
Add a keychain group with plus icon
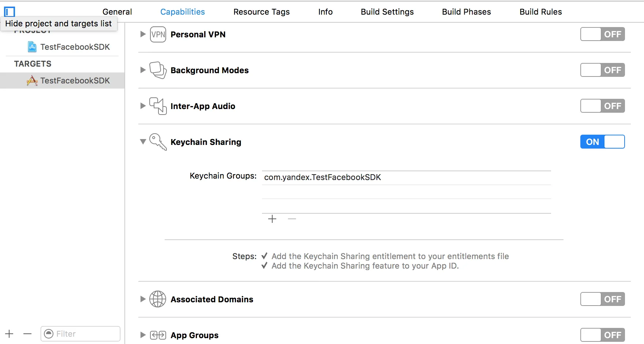click(x=272, y=219)
